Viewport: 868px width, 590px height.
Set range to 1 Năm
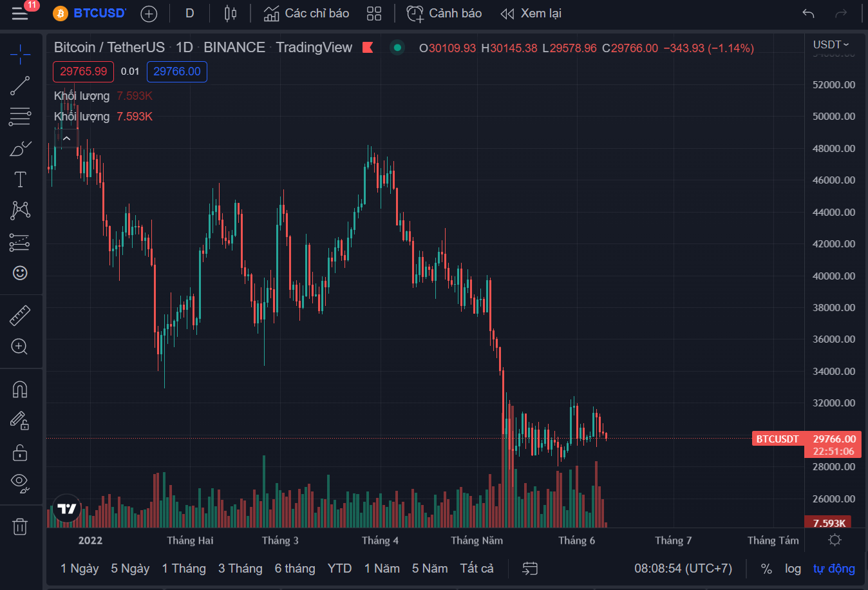coord(382,569)
